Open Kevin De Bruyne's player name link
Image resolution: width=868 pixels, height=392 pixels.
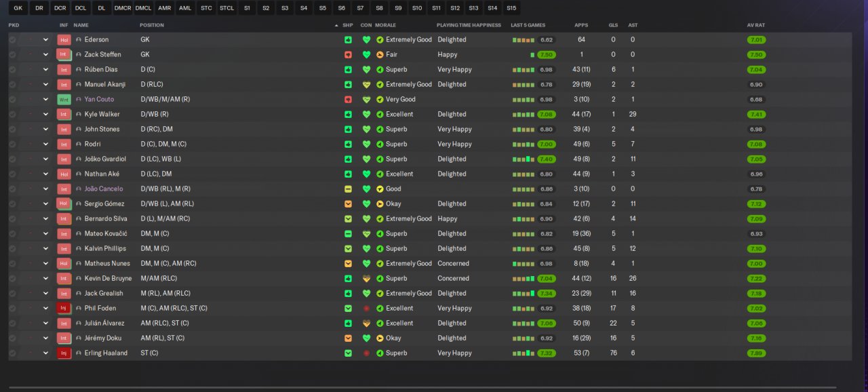coord(108,278)
